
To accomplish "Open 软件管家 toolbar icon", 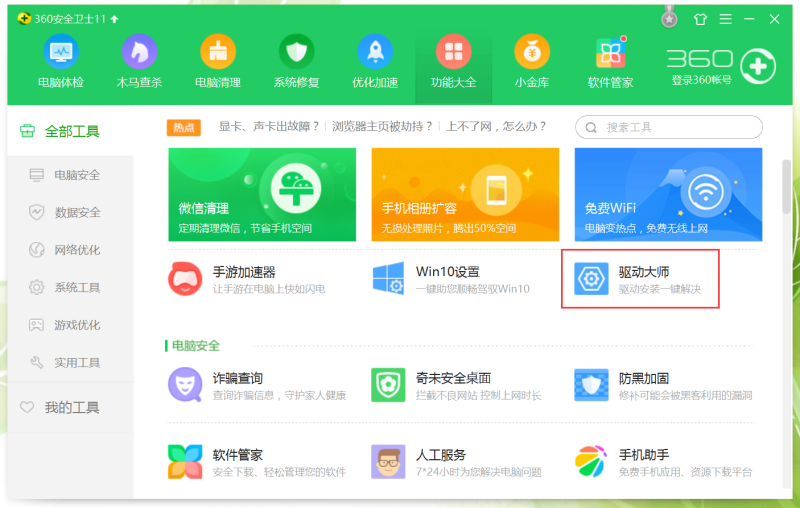I will coord(611,53).
